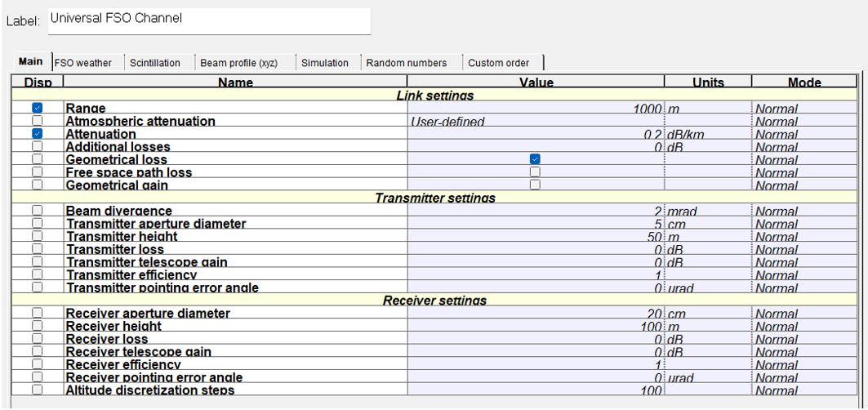The image size is (868, 410).
Task: Open the Random numbers tab
Action: tap(406, 63)
